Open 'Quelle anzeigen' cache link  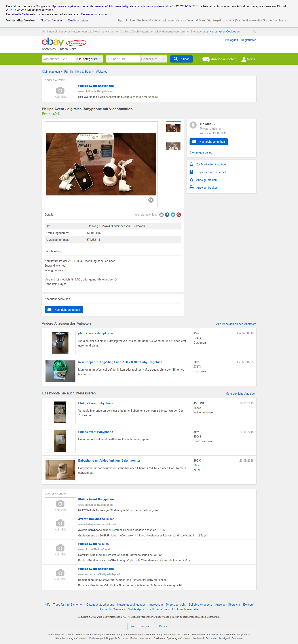(78, 21)
